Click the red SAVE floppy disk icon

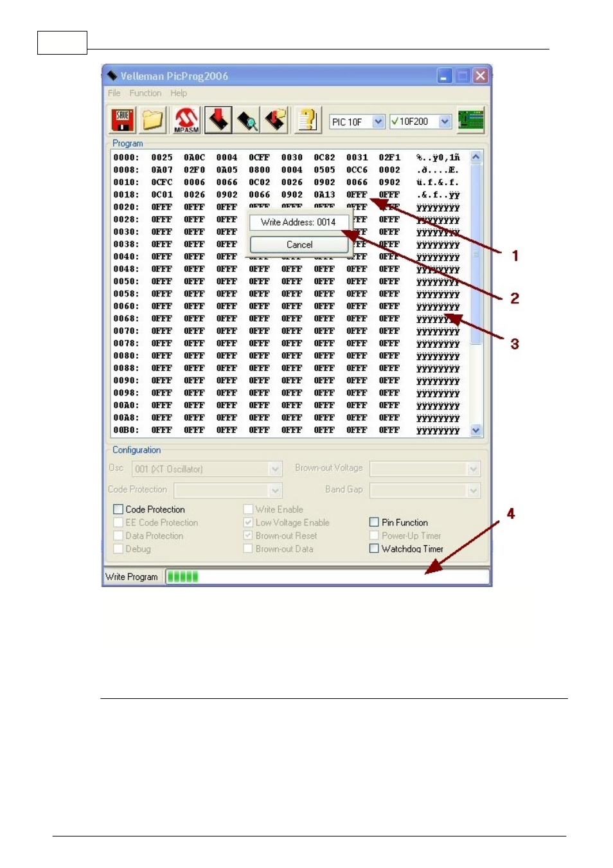point(123,120)
